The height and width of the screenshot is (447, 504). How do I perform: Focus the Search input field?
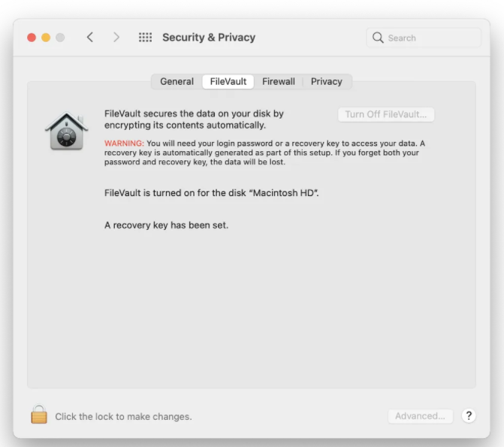(424, 38)
